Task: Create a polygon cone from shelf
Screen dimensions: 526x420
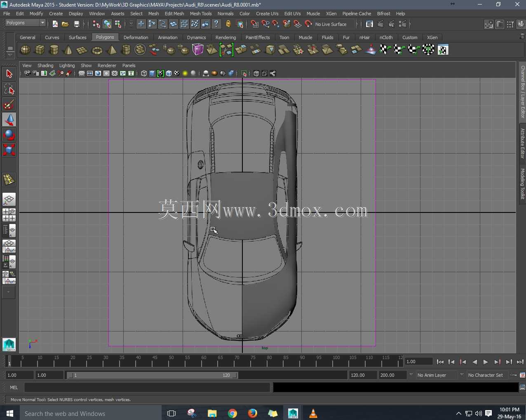Action: (x=68, y=50)
